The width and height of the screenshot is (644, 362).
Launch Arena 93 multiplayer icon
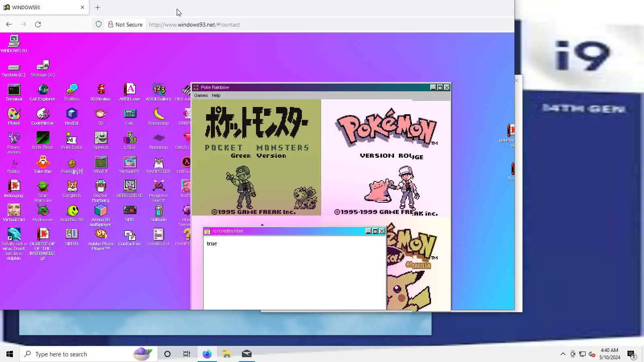pyautogui.click(x=101, y=215)
